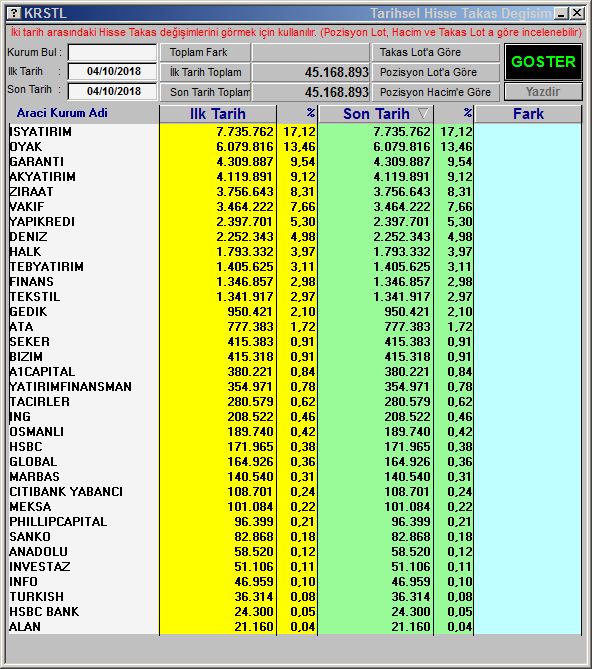Select the INVESTAZ row

(295, 567)
